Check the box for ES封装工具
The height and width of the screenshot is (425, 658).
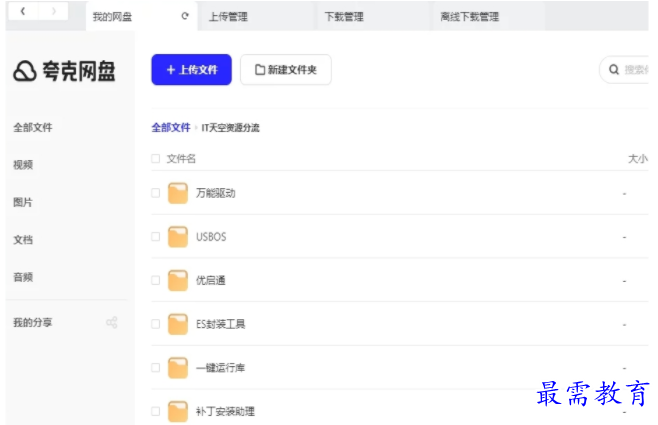pyautogui.click(x=156, y=324)
